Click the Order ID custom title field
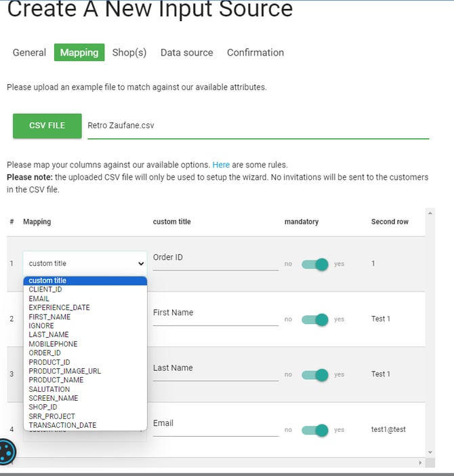454x476 pixels. click(215, 258)
